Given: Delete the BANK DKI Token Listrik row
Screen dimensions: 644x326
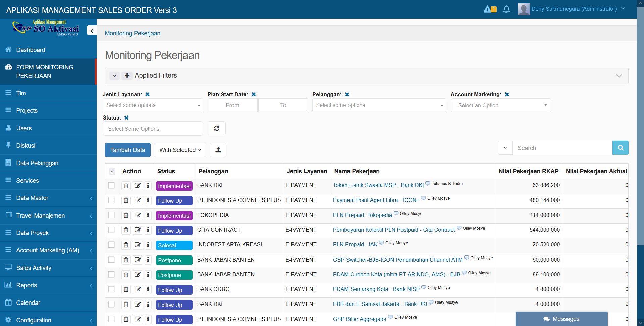Looking at the screenshot, I should point(126,186).
